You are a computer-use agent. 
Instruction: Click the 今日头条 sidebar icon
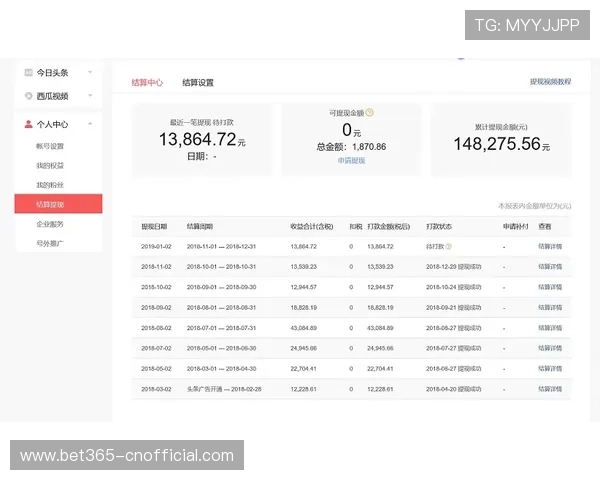tap(29, 73)
